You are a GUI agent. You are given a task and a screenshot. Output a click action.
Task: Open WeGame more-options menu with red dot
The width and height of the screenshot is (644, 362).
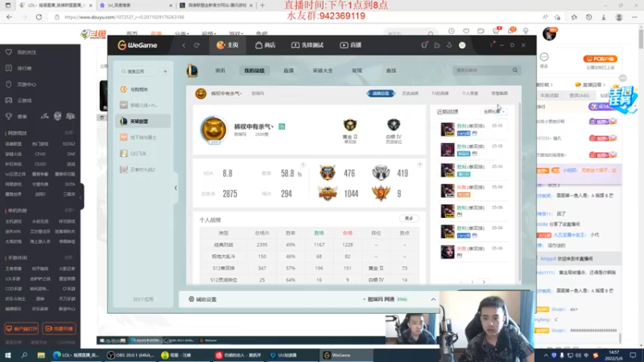click(491, 45)
